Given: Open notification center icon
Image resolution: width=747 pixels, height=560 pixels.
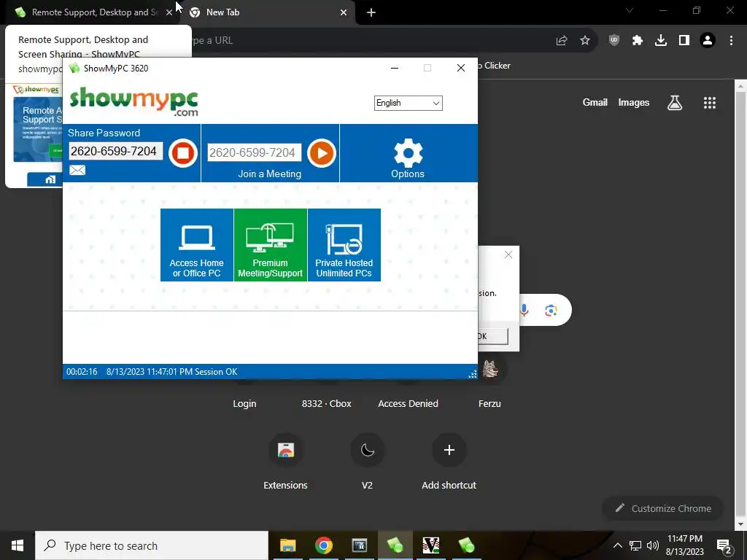Looking at the screenshot, I should (x=724, y=545).
